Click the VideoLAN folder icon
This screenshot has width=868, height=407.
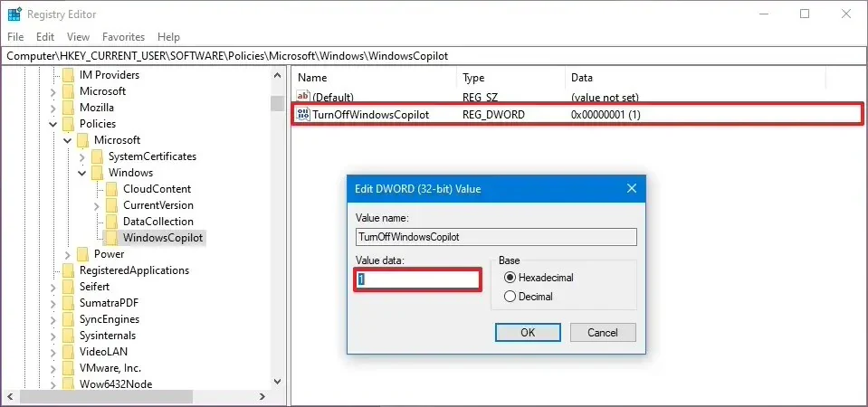click(x=68, y=352)
